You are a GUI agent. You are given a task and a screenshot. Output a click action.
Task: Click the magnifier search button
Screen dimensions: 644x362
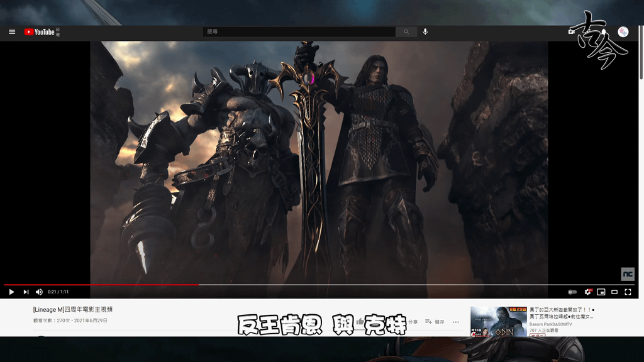(x=406, y=31)
